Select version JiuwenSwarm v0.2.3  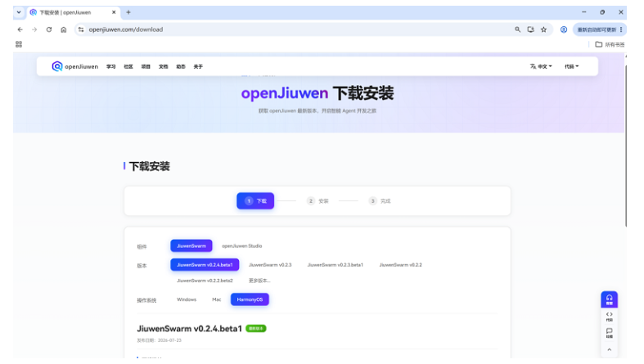coord(270,265)
